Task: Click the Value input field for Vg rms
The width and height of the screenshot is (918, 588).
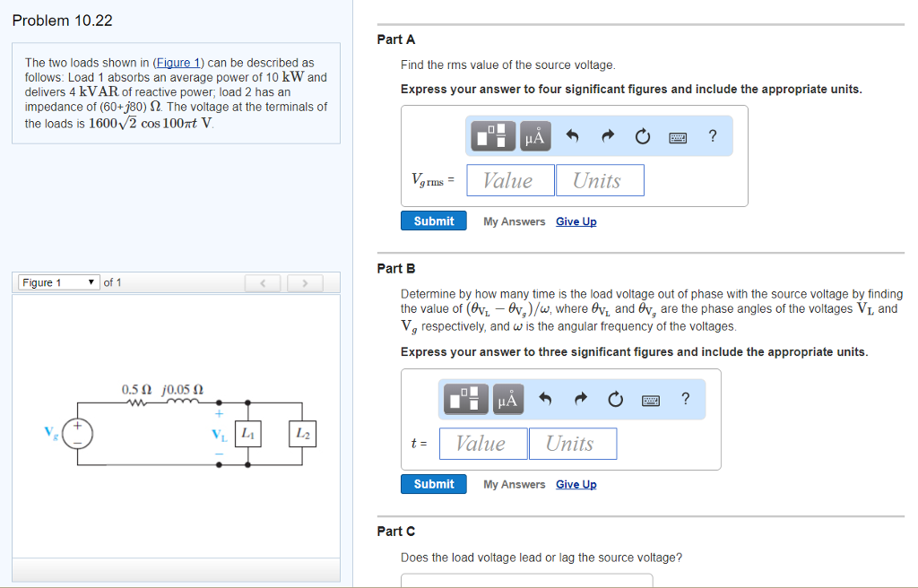Action: click(509, 179)
